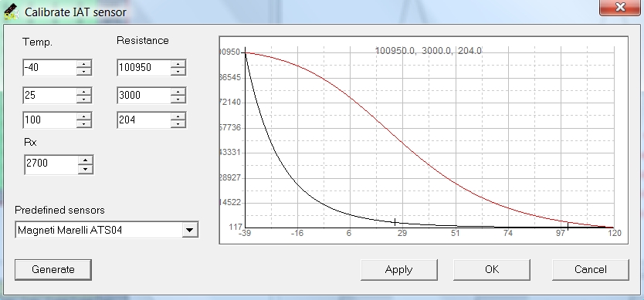
Task: Click the 100 temperature field
Action: click(x=49, y=120)
